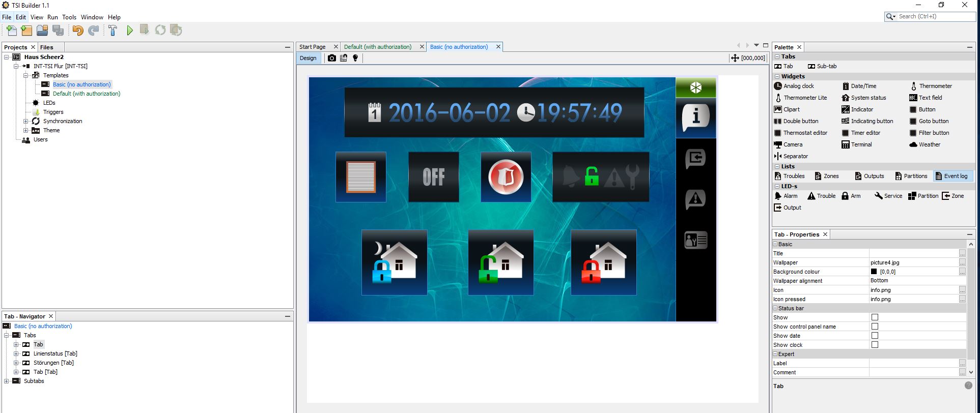Enable the Status bar Show checkbox
The image size is (980, 413).
point(875,317)
